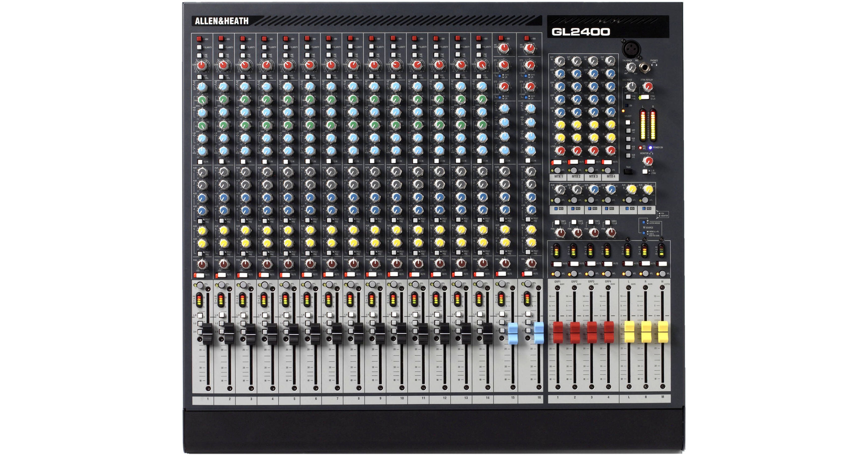The width and height of the screenshot is (868, 456).
Task: Toggle the blue REV switch under AUX 1
Action: point(556,209)
